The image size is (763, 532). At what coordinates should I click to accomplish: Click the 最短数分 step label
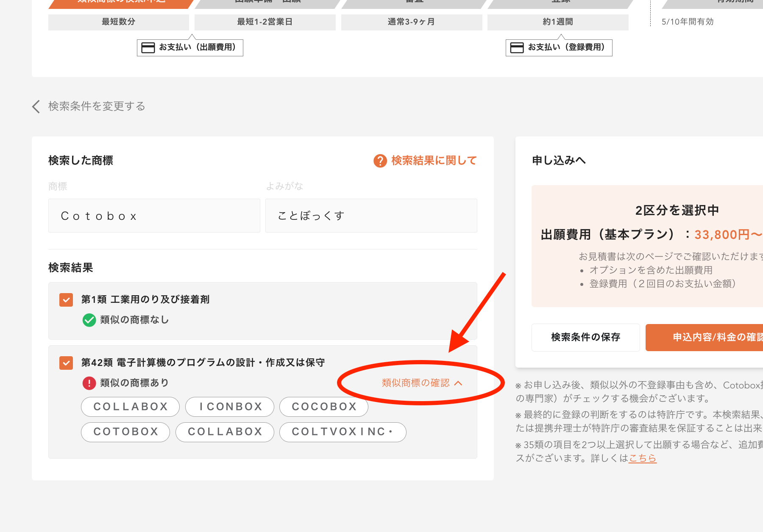tap(119, 22)
